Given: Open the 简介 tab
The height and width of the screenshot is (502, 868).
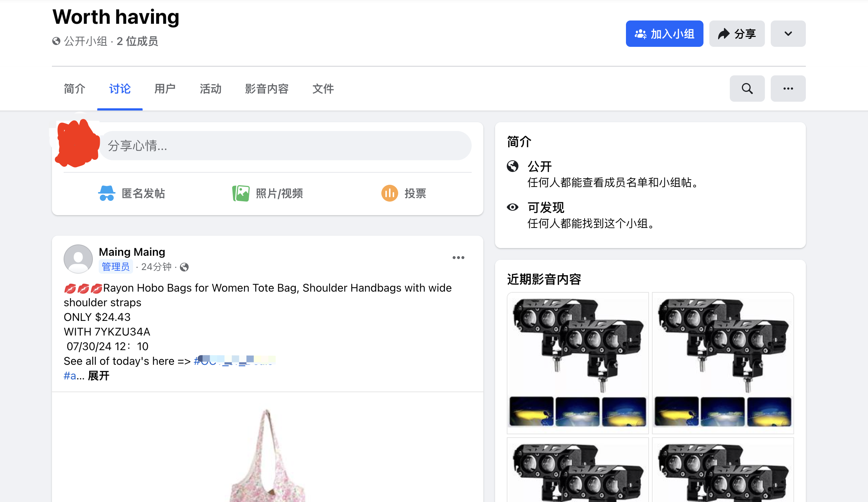Looking at the screenshot, I should [74, 89].
